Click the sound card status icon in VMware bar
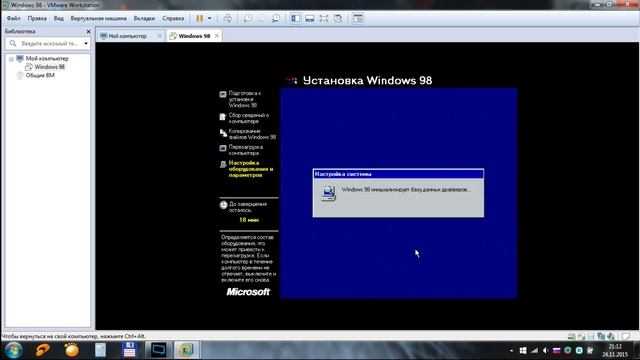 [611, 337]
